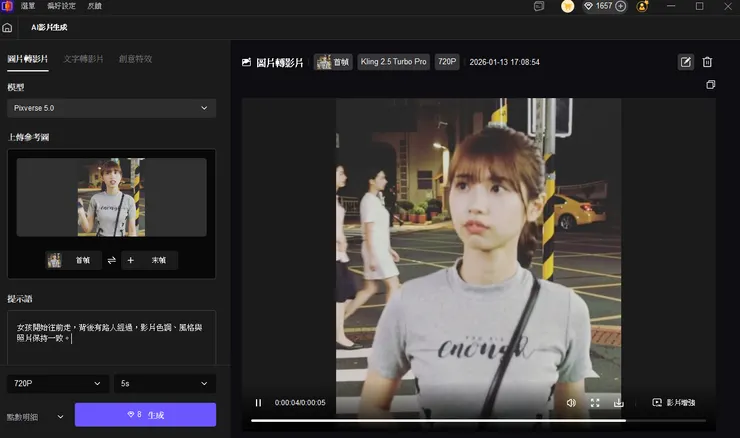Image resolution: width=740 pixels, height=438 pixels.
Task: Click the uploaded reference image preview
Action: click(x=111, y=197)
